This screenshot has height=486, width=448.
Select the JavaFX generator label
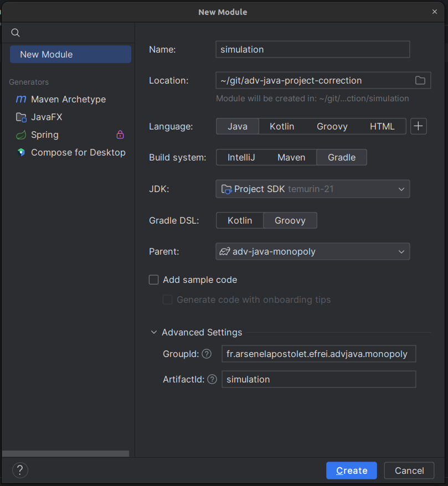pos(47,117)
